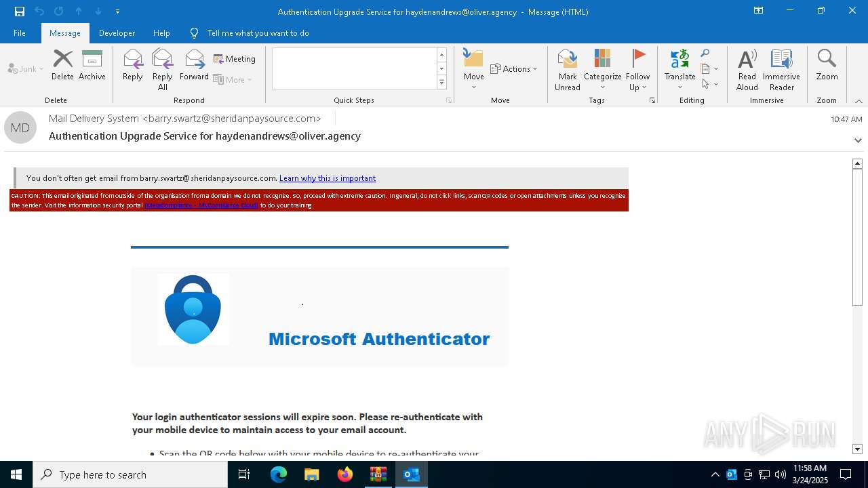This screenshot has height=488, width=868.
Task: Click the MD sender avatar
Action: tap(20, 127)
